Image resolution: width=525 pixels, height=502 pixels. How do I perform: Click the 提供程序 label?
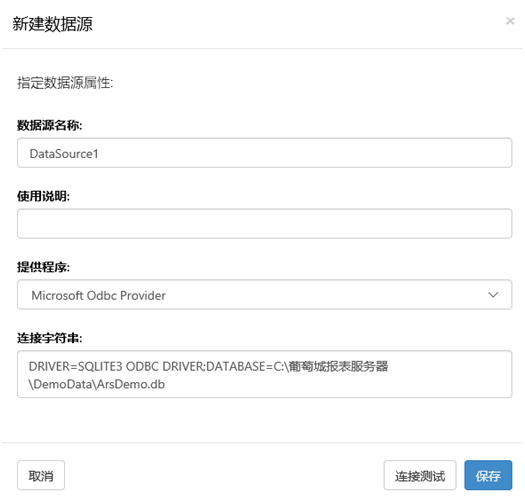(44, 267)
